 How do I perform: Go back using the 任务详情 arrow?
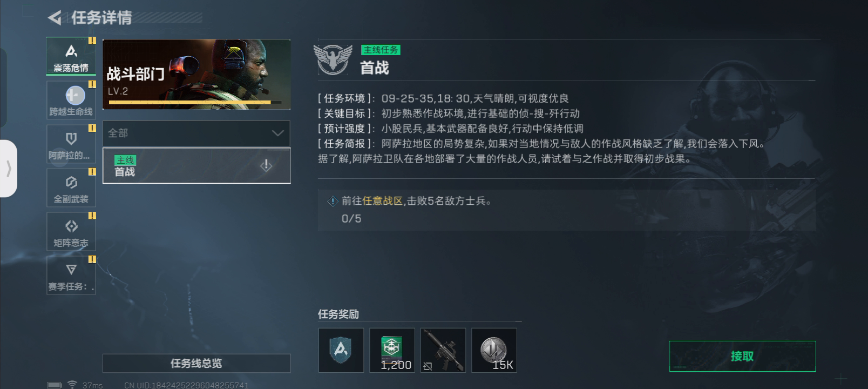point(55,18)
